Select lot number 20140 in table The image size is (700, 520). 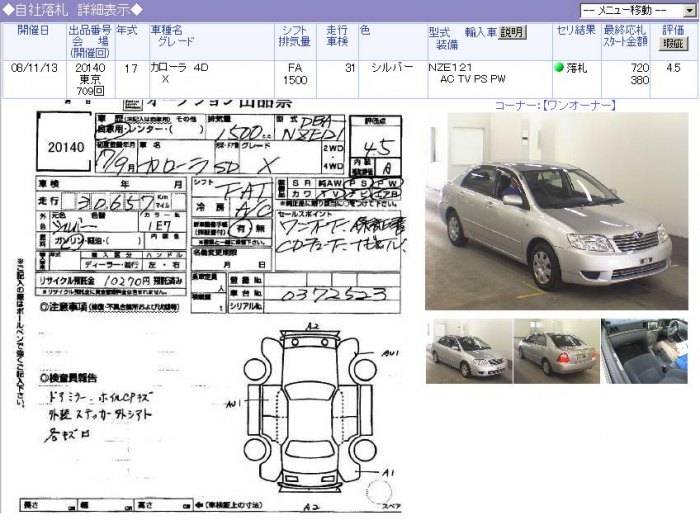(x=90, y=68)
